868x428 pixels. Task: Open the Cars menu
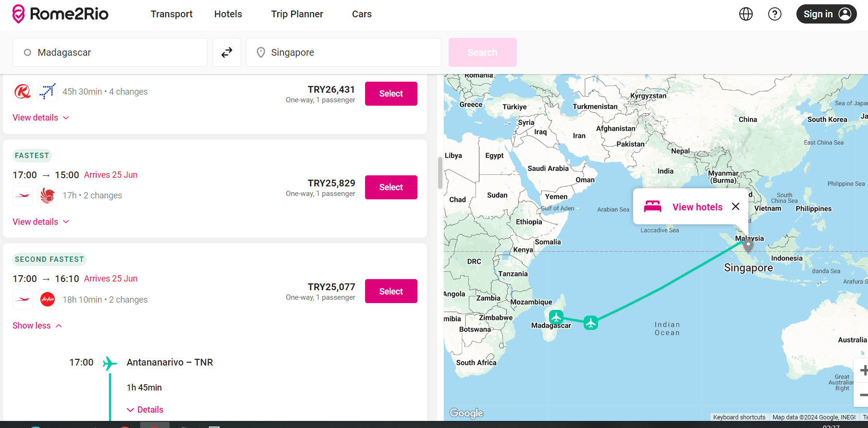[x=362, y=14]
